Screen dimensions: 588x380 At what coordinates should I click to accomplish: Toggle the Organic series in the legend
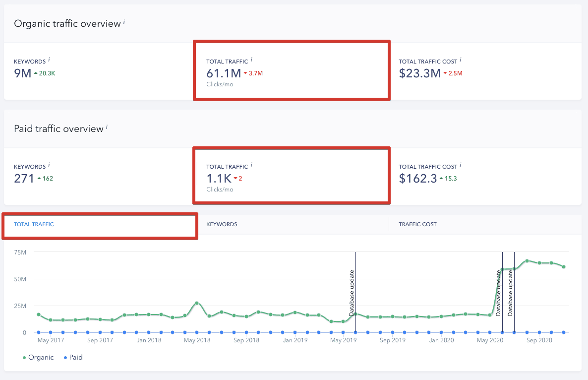(x=38, y=358)
